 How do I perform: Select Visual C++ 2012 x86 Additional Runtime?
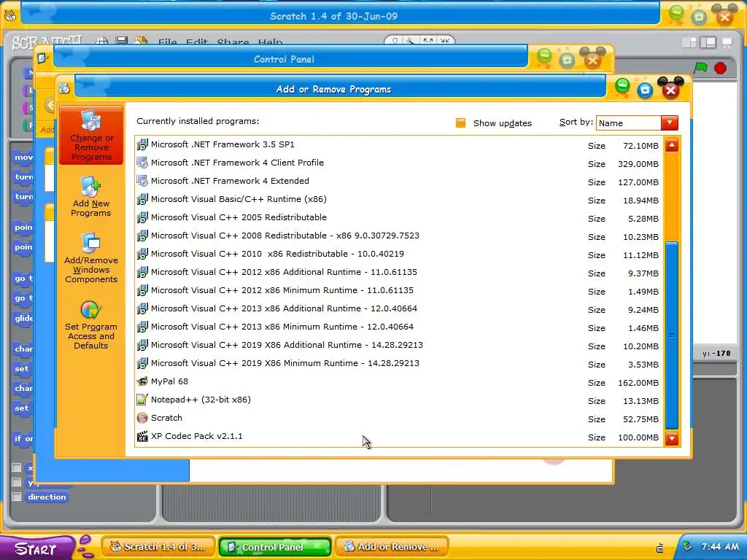399,273
